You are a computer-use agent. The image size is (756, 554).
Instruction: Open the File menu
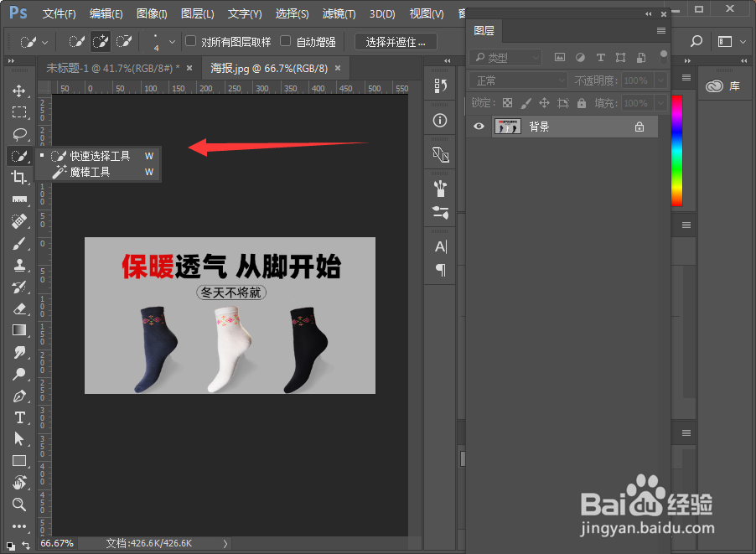coord(59,13)
